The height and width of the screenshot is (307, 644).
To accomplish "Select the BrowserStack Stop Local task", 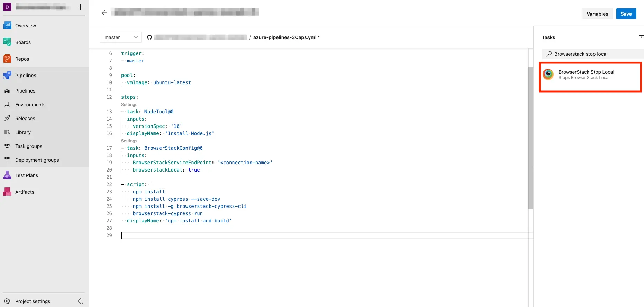I will pos(590,75).
